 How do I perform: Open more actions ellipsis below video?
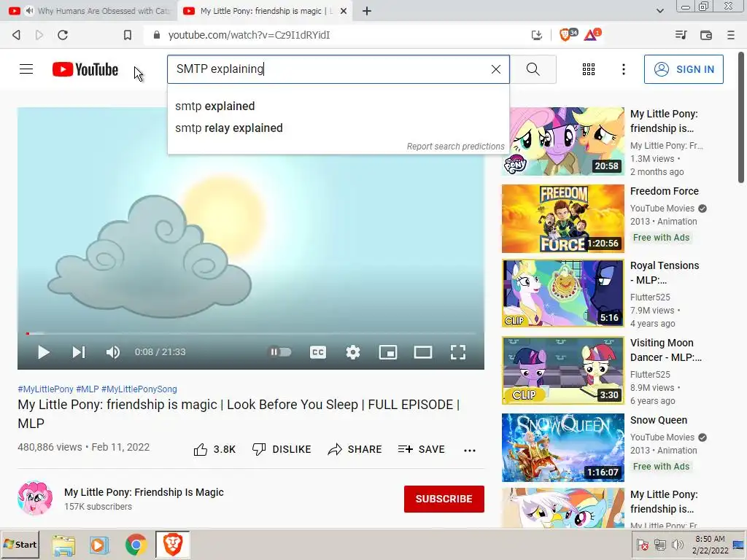click(x=470, y=450)
